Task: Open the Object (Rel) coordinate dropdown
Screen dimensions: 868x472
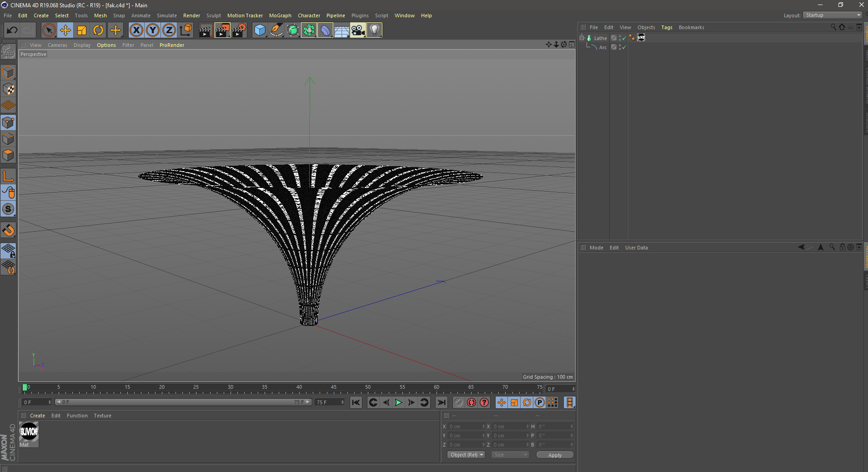Action: 467,455
